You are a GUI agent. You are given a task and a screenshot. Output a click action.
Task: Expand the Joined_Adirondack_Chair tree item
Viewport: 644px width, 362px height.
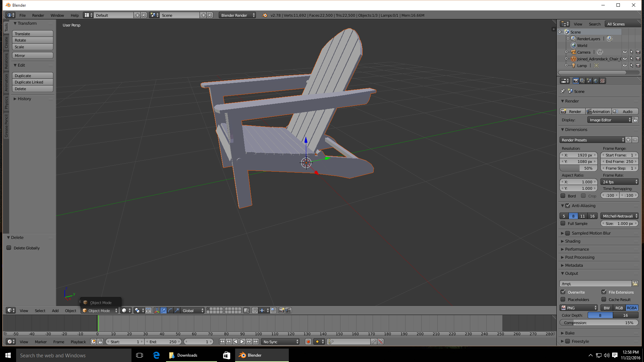[567, 59]
